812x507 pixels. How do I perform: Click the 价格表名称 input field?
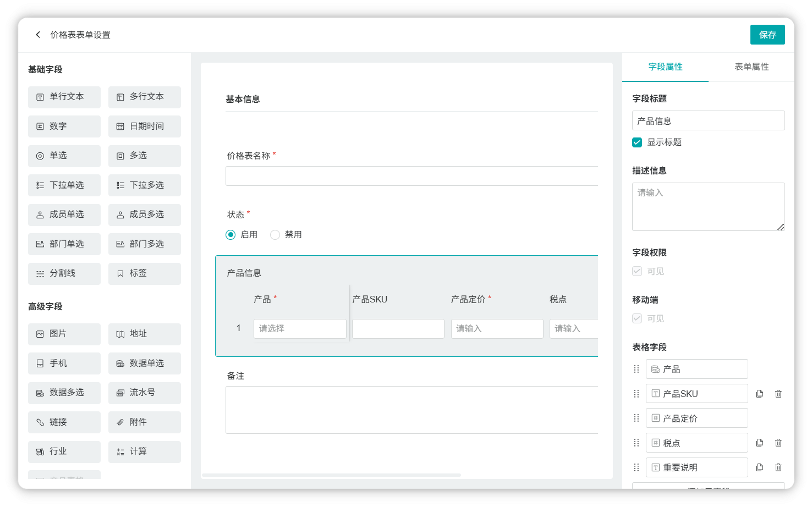pyautogui.click(x=412, y=176)
